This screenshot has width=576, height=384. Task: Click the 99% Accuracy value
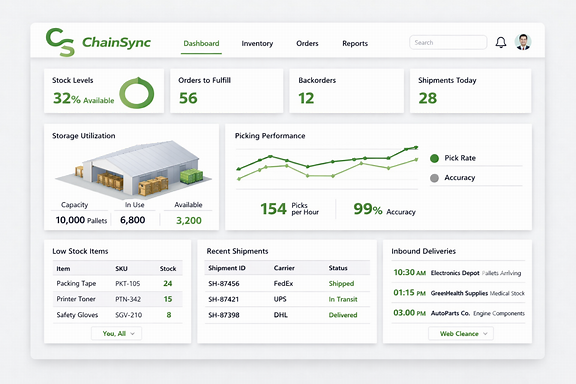pos(385,209)
